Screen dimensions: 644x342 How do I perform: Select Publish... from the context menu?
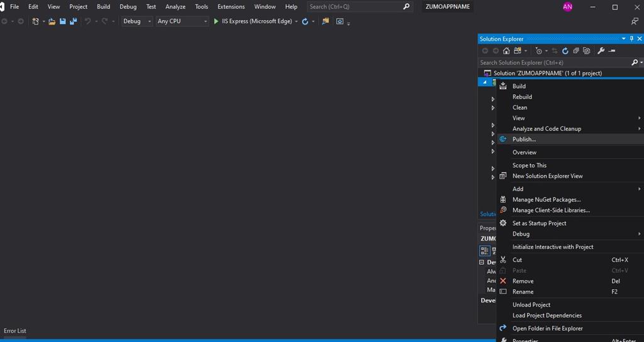(x=524, y=140)
